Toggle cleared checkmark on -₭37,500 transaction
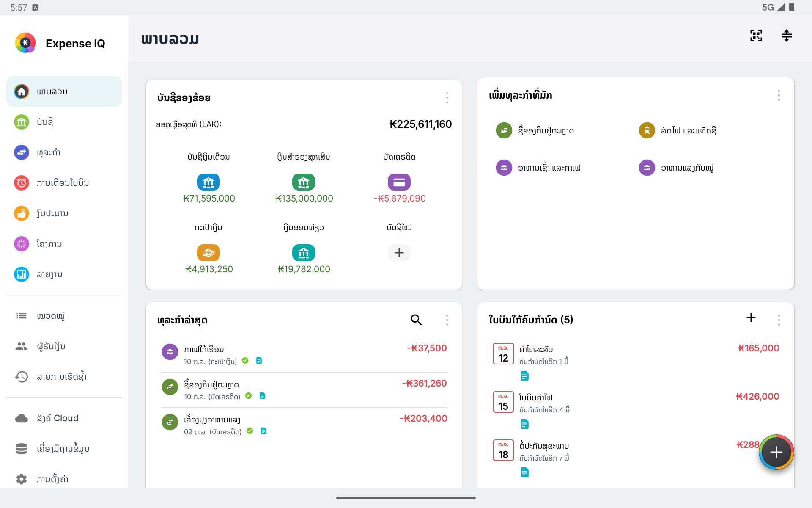Image resolution: width=812 pixels, height=508 pixels. [x=245, y=361]
